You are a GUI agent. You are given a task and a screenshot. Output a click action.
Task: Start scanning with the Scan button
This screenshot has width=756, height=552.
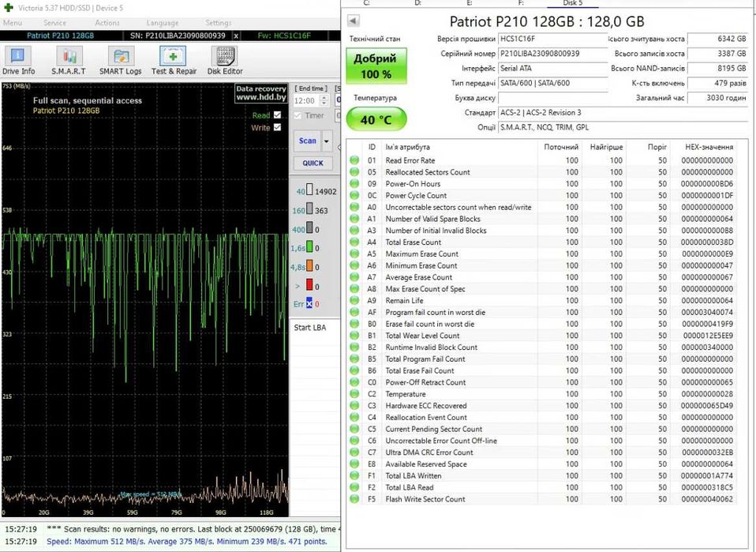click(x=307, y=141)
